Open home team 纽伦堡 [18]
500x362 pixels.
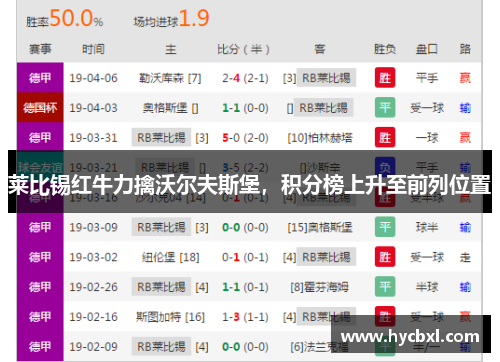pos(170,257)
